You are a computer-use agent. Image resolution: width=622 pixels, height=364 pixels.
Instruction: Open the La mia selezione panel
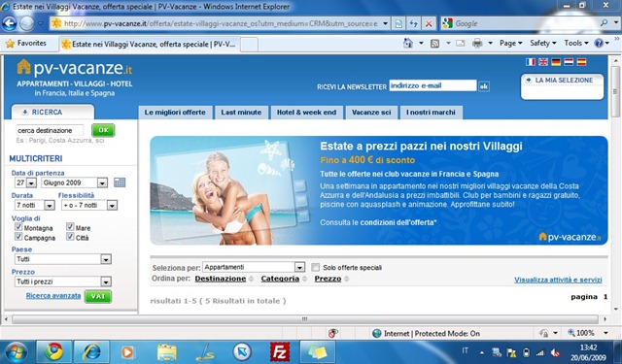[x=562, y=86]
